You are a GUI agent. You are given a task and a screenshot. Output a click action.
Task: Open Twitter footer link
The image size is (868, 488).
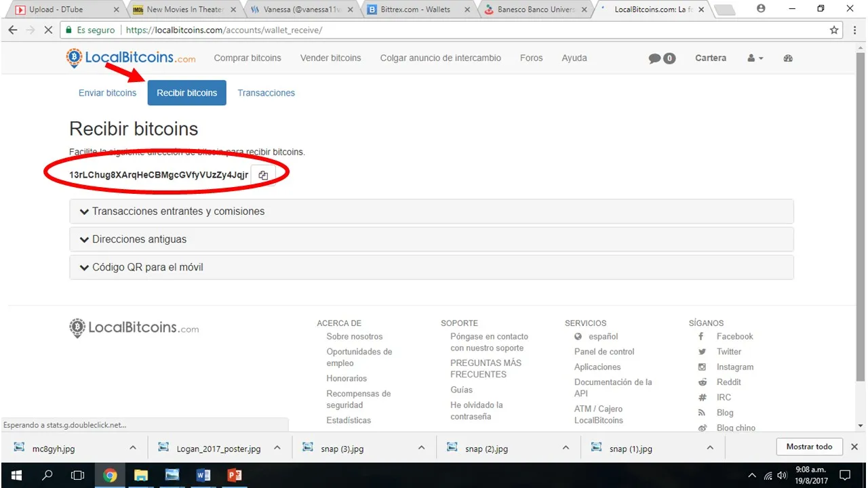(x=729, y=352)
